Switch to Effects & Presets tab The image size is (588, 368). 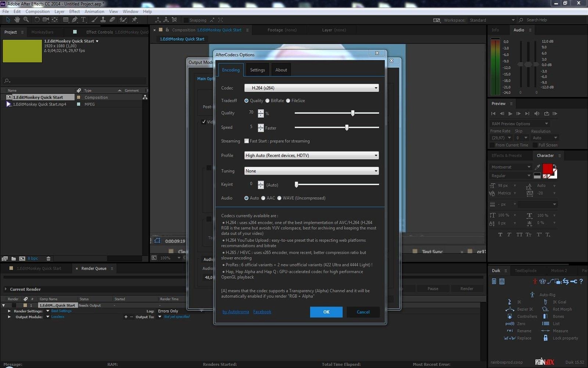pos(506,156)
